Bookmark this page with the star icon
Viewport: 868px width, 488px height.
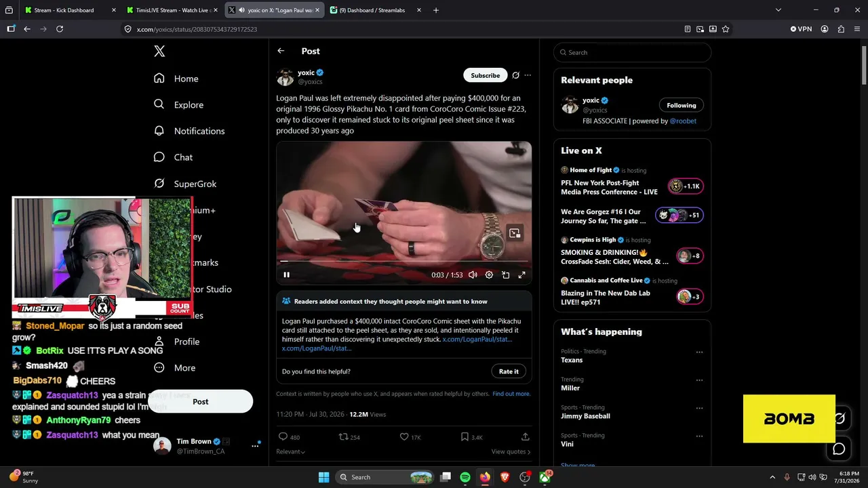(x=726, y=29)
